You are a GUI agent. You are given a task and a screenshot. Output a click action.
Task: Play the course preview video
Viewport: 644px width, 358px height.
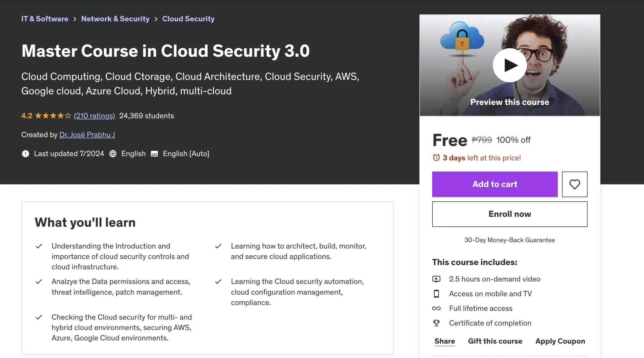pyautogui.click(x=509, y=65)
